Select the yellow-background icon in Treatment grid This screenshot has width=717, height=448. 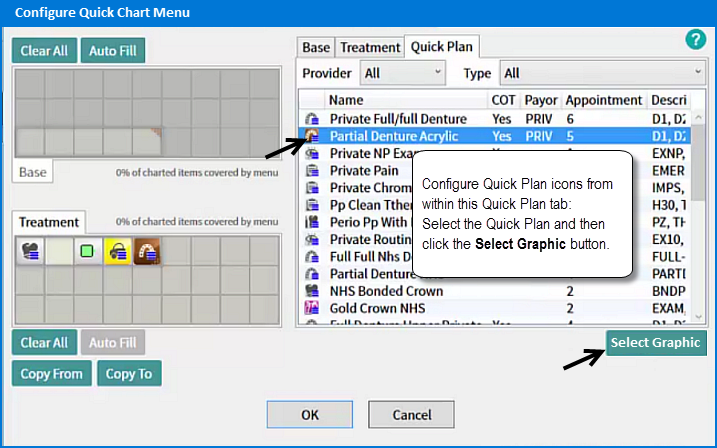[x=118, y=251]
